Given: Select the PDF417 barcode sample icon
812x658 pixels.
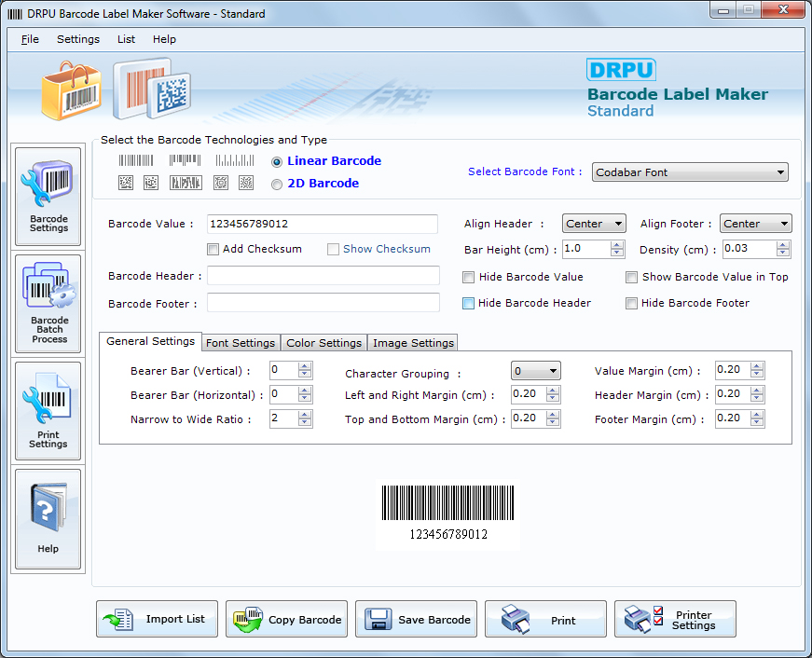Looking at the screenshot, I should 185,182.
